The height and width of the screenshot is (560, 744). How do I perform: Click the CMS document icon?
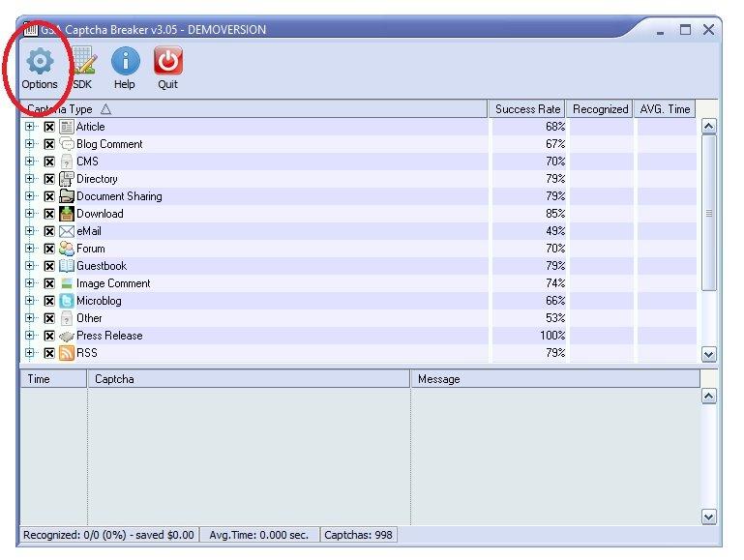(67, 162)
